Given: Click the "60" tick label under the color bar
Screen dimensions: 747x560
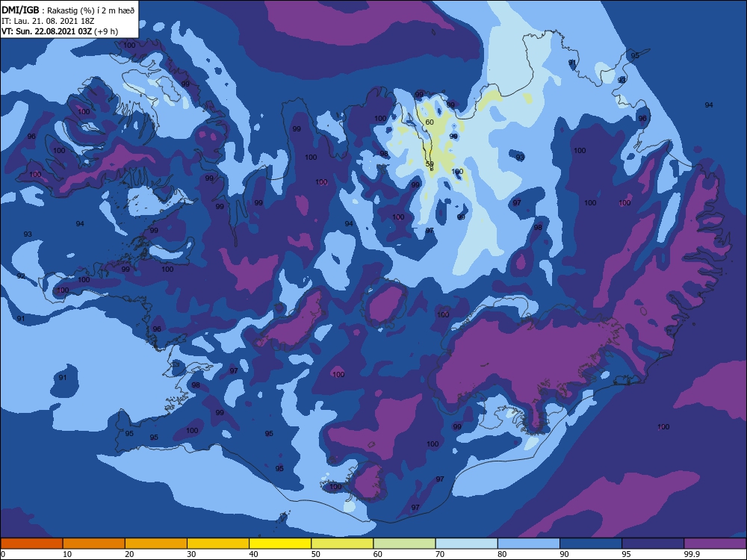Looking at the screenshot, I should tap(378, 554).
